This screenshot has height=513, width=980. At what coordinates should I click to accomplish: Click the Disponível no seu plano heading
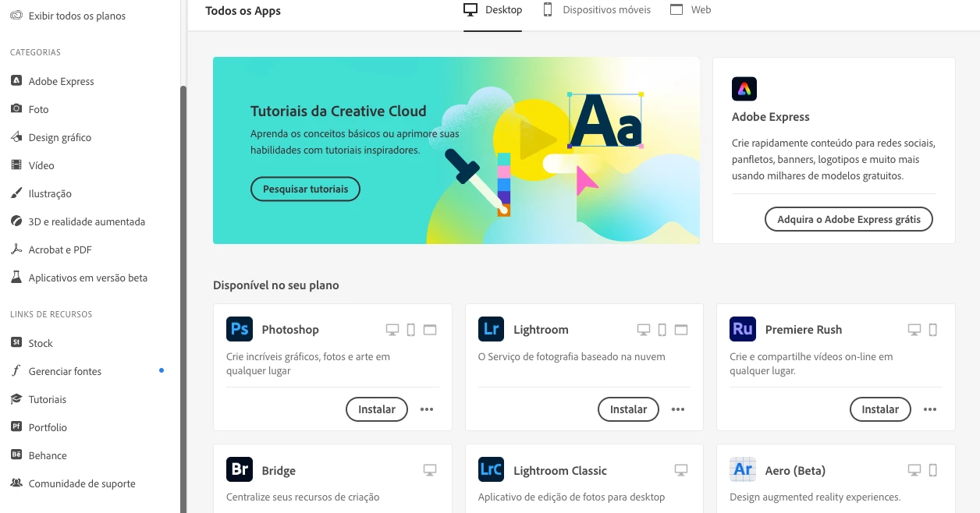276,285
